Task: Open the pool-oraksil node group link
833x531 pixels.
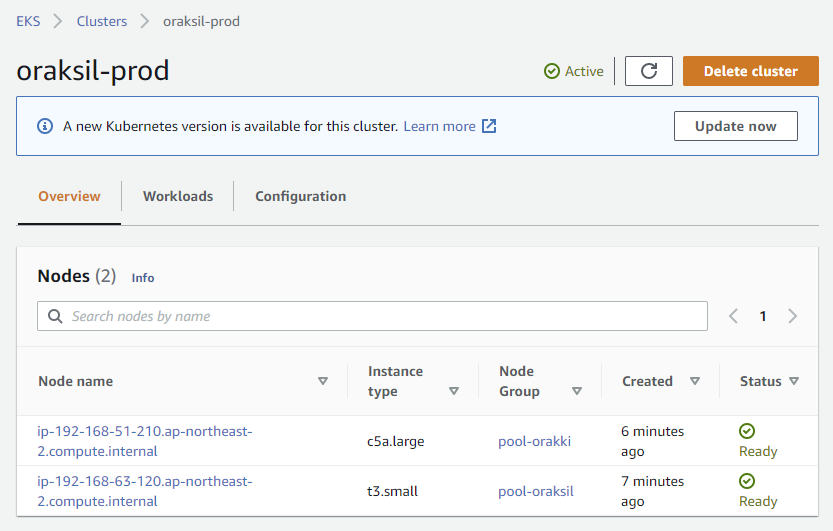Action: pos(536,491)
